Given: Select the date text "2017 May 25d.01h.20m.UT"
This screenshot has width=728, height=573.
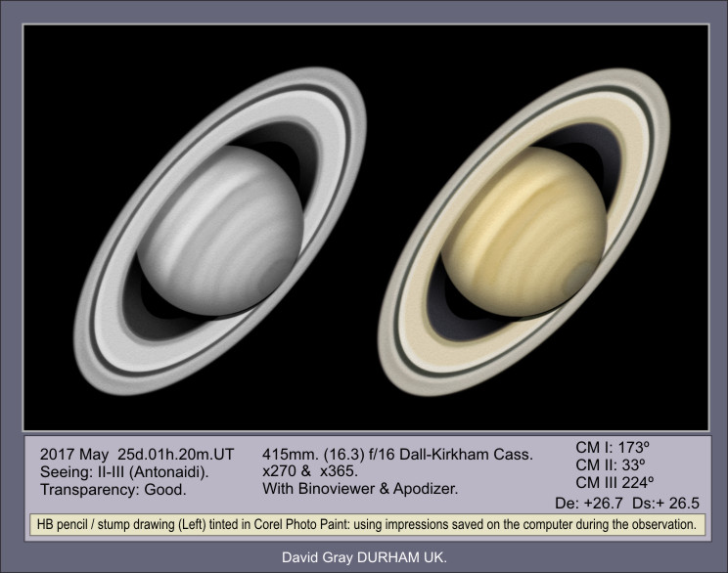Looking at the screenshot, I should click(x=137, y=455).
